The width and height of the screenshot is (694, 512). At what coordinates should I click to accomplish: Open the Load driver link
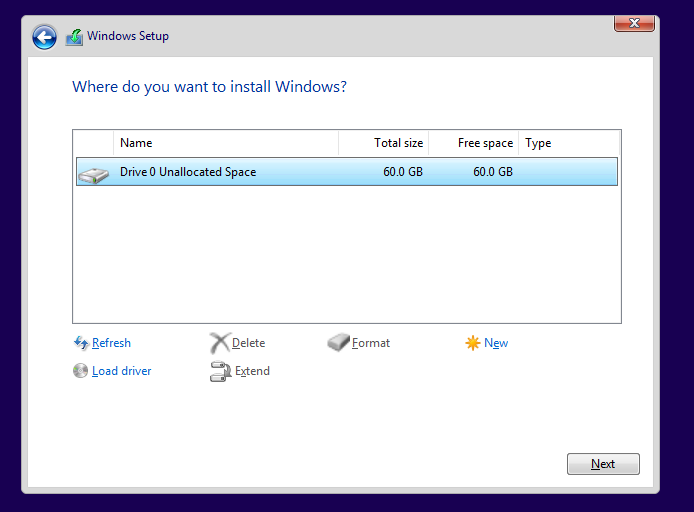[x=121, y=371]
